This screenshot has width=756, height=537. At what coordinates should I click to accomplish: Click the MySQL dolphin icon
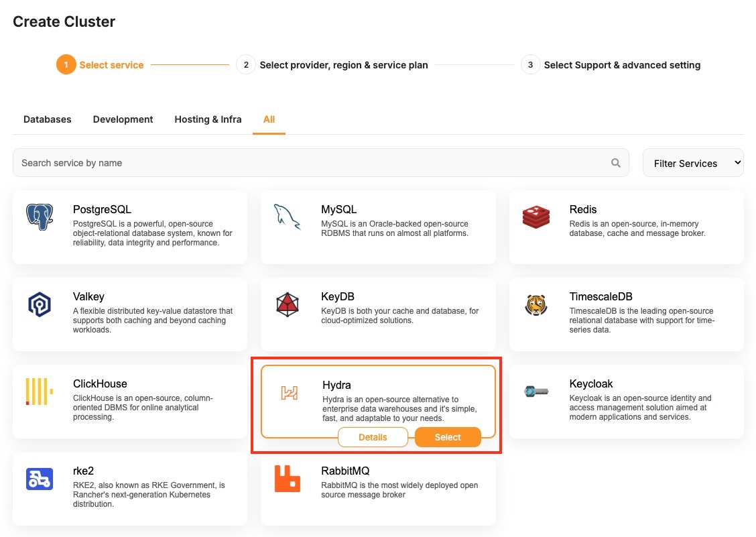click(x=288, y=217)
